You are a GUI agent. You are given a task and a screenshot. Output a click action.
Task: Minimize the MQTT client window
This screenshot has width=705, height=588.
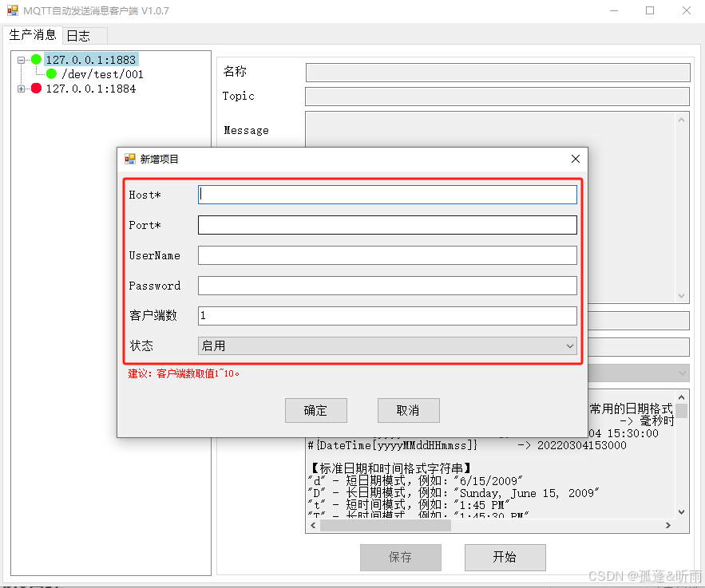614,10
